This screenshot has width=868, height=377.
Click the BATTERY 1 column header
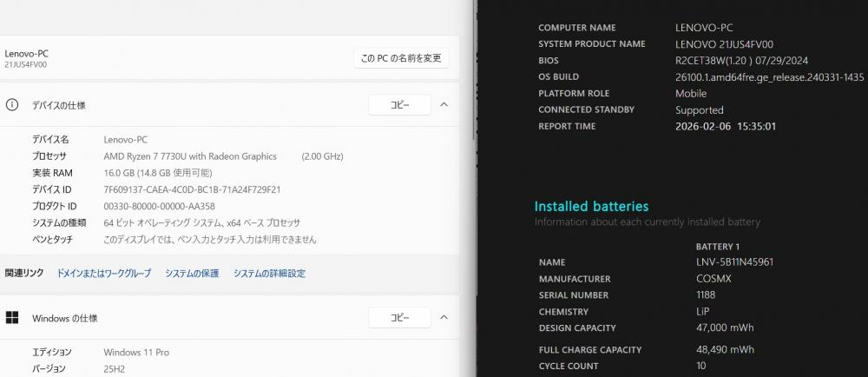(x=718, y=247)
